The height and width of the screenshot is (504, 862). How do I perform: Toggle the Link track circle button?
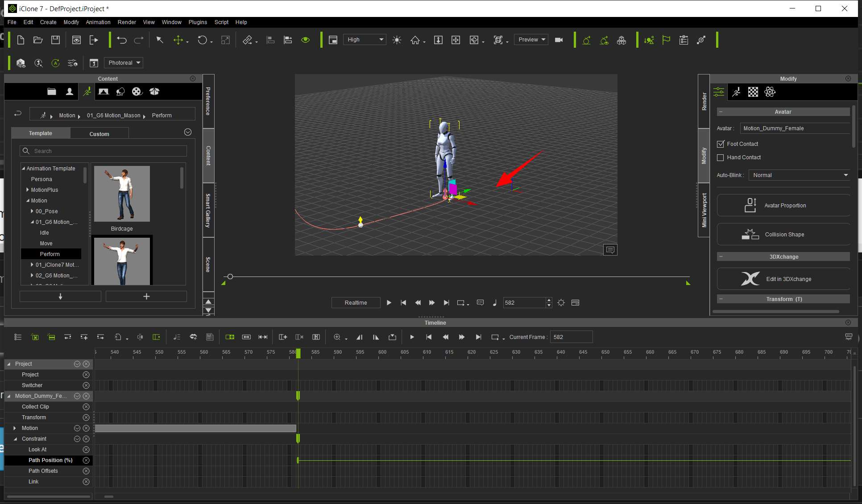coord(86,482)
